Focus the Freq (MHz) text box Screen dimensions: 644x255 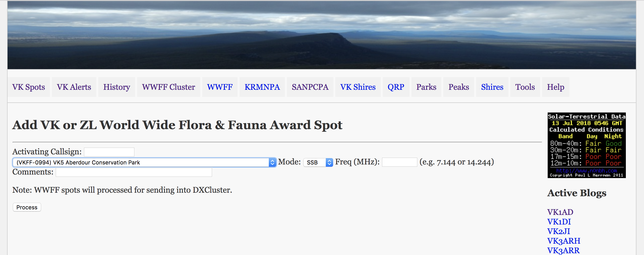point(399,162)
